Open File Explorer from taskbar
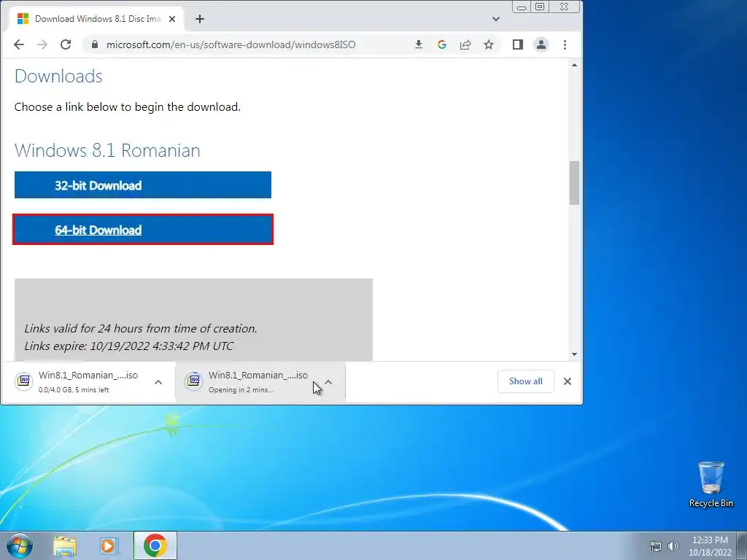Viewport: 747px width, 560px height. pos(65,546)
